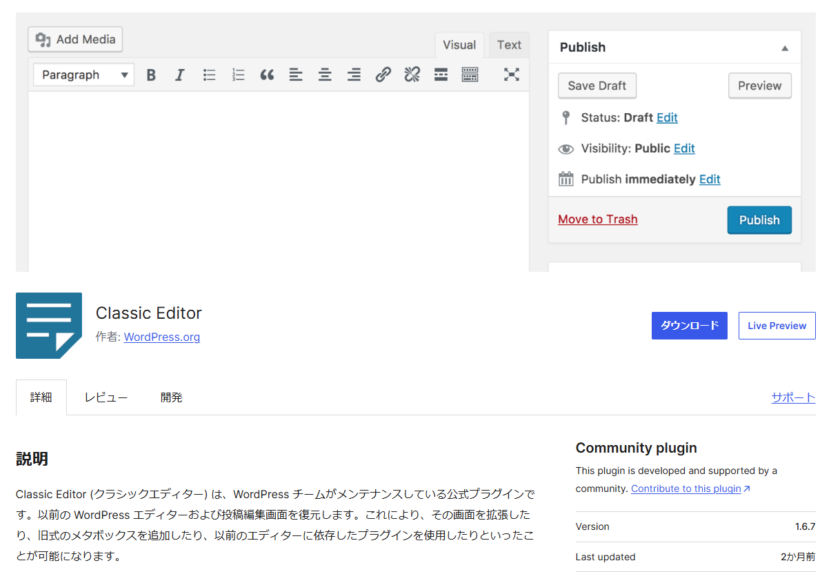This screenshot has width=840, height=572.
Task: Click the version value 1.6.7
Action: (805, 527)
